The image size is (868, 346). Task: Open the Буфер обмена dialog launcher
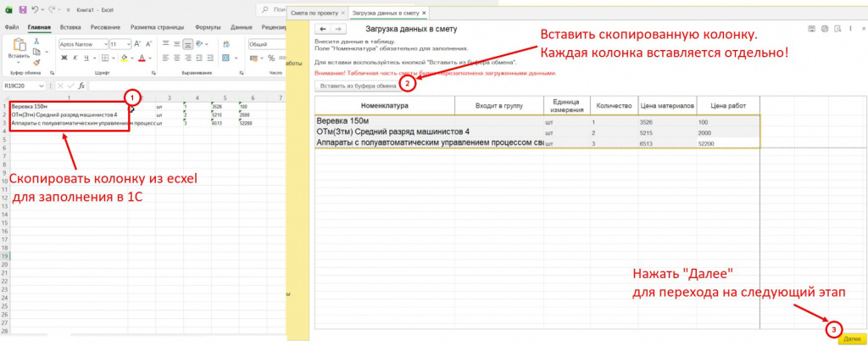[53, 73]
